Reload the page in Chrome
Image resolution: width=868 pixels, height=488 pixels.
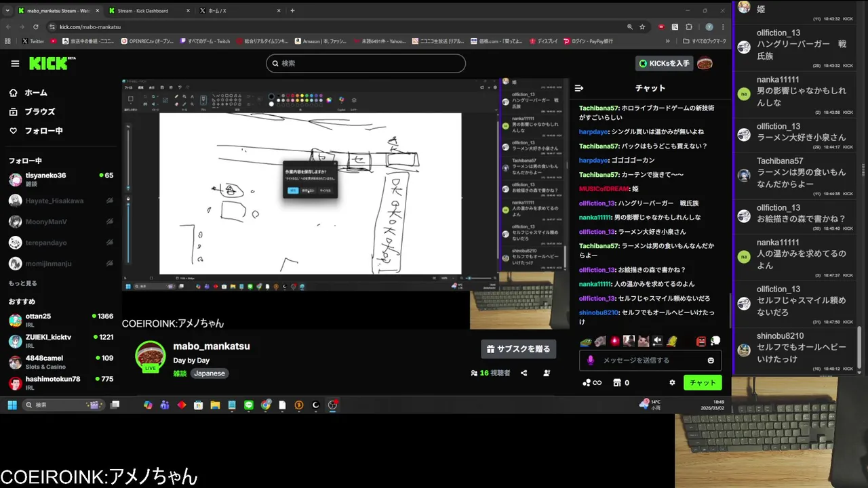click(x=36, y=27)
